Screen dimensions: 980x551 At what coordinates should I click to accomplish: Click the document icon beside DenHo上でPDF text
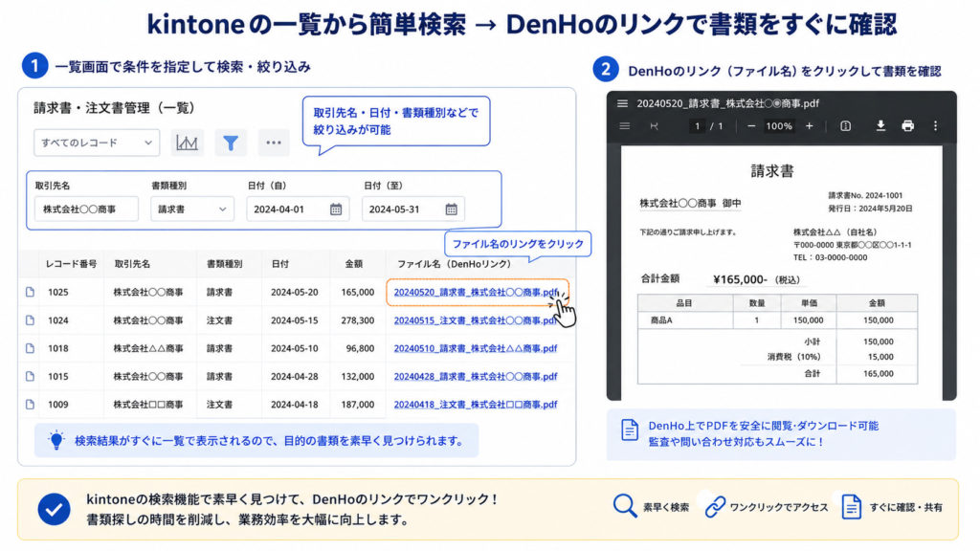630,430
